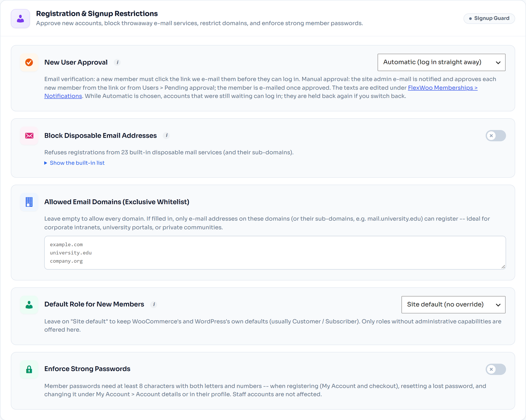Open the info icon next to Default Role for New Members
This screenshot has width=526, height=420.
pyautogui.click(x=154, y=304)
